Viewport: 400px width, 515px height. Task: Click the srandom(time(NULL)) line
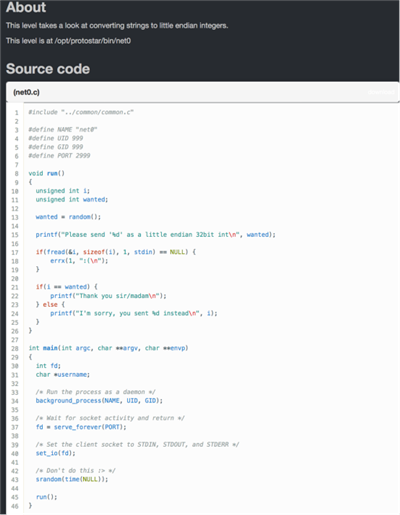pos(72,479)
